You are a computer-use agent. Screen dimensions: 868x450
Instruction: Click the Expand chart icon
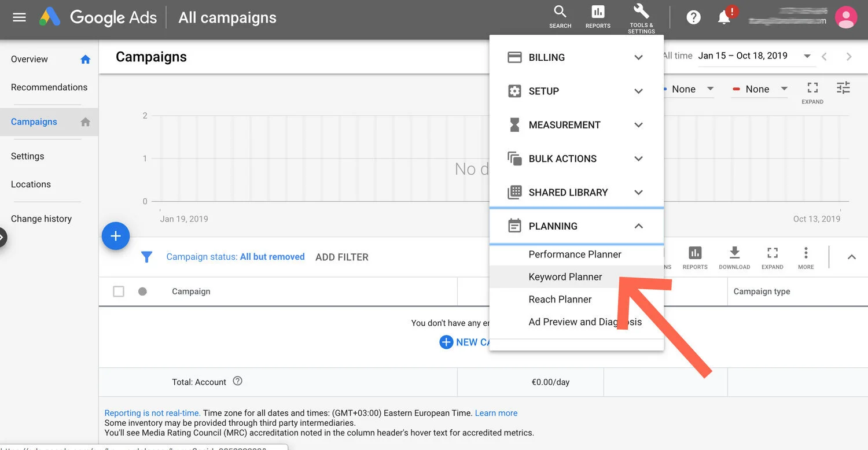[812, 91]
